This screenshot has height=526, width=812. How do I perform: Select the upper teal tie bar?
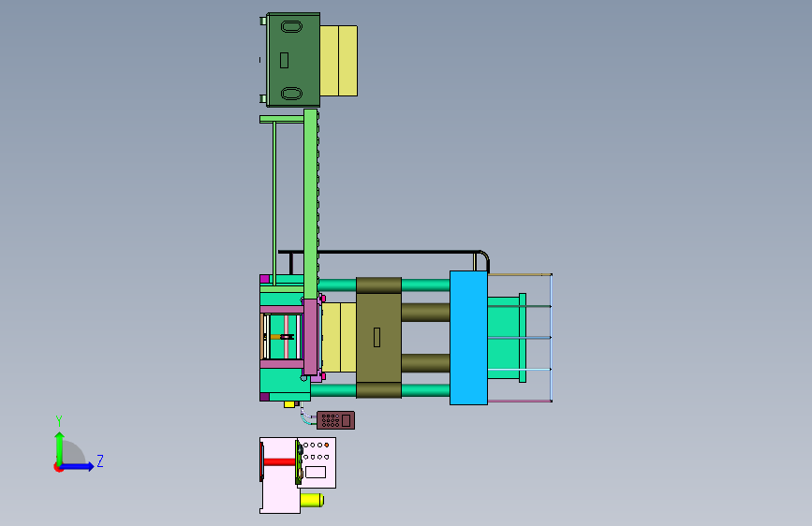coord(426,285)
